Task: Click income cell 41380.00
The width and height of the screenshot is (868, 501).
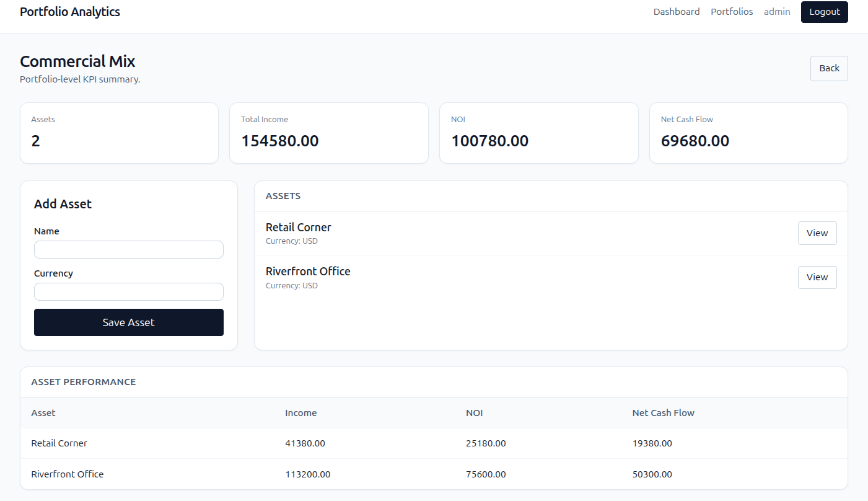Action: coord(305,443)
